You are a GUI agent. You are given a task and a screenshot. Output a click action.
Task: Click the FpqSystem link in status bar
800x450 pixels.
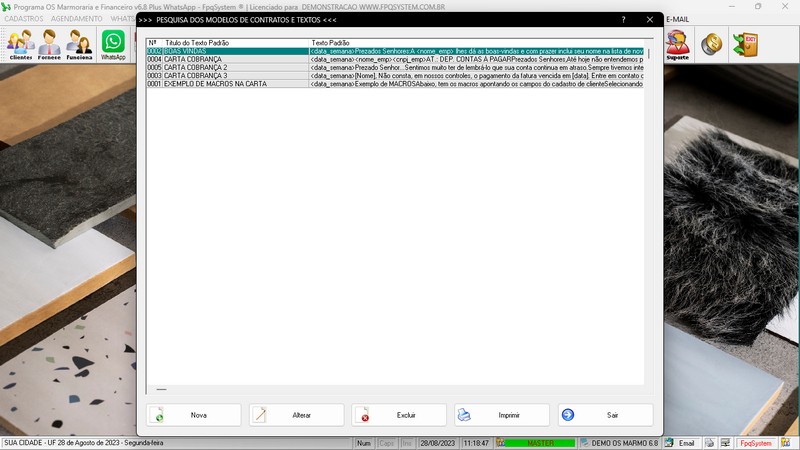coord(756,443)
